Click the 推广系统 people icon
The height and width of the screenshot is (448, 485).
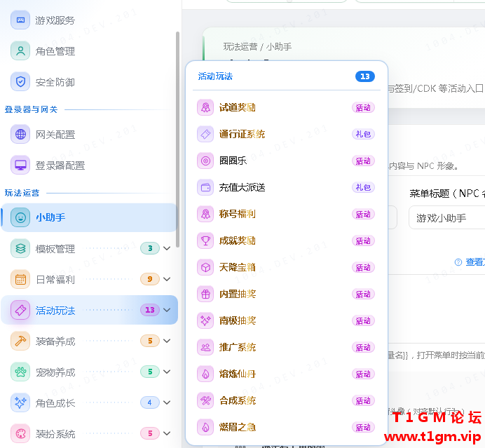(x=205, y=348)
